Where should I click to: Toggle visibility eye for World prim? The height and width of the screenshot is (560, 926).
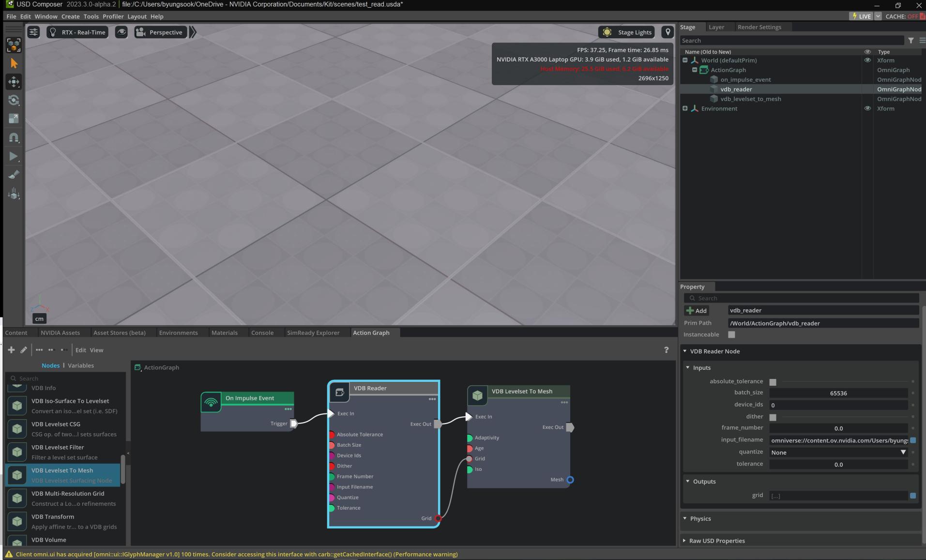click(867, 61)
